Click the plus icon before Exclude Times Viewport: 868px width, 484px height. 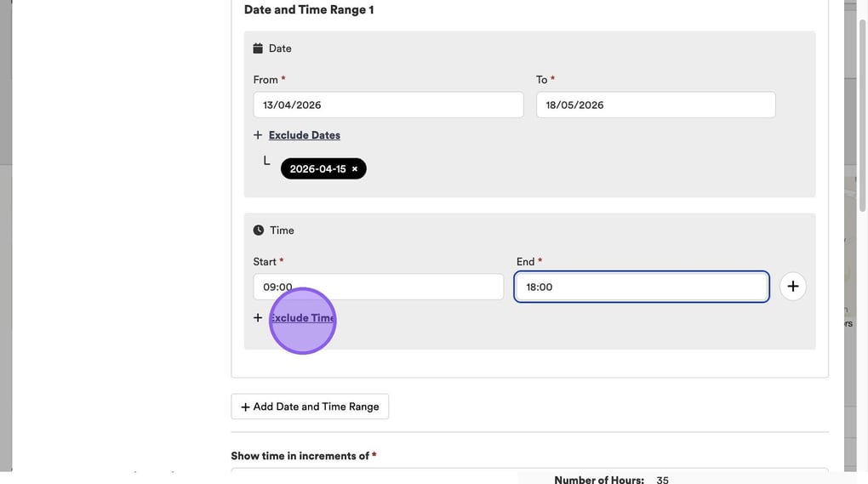tap(258, 318)
